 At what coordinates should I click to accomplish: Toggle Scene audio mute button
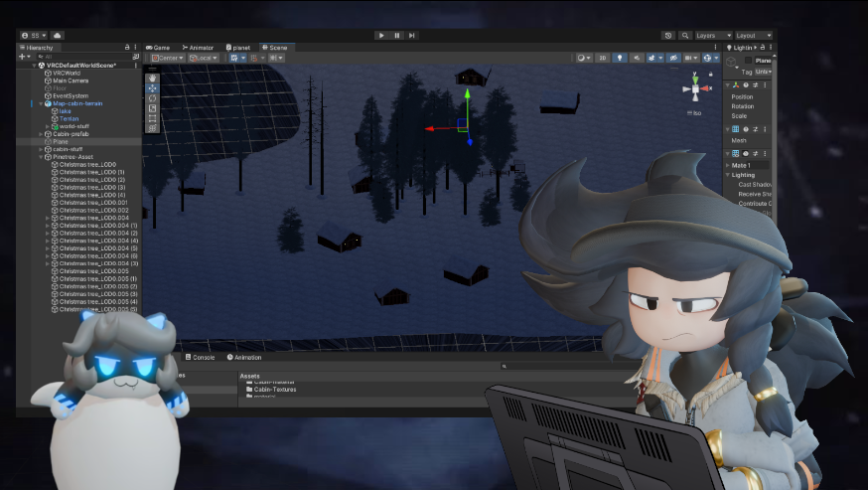pyautogui.click(x=637, y=58)
